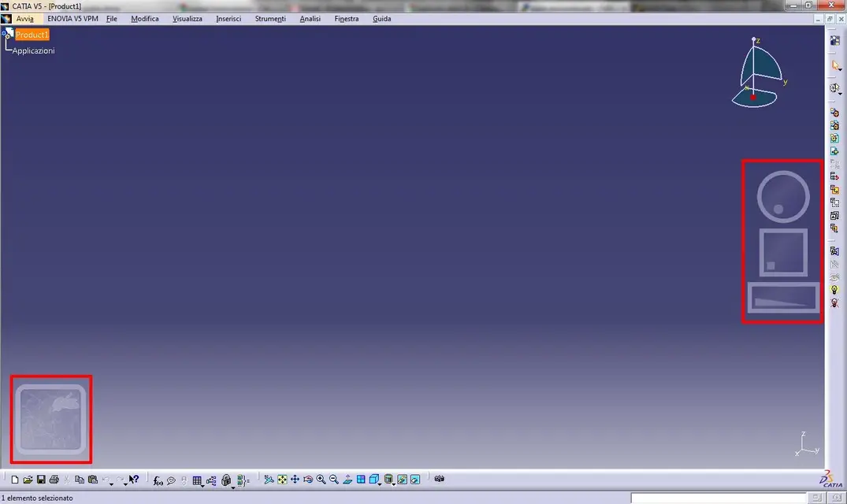Insert a new Part from right toolbar
This screenshot has width=847, height=504.
pos(834,138)
